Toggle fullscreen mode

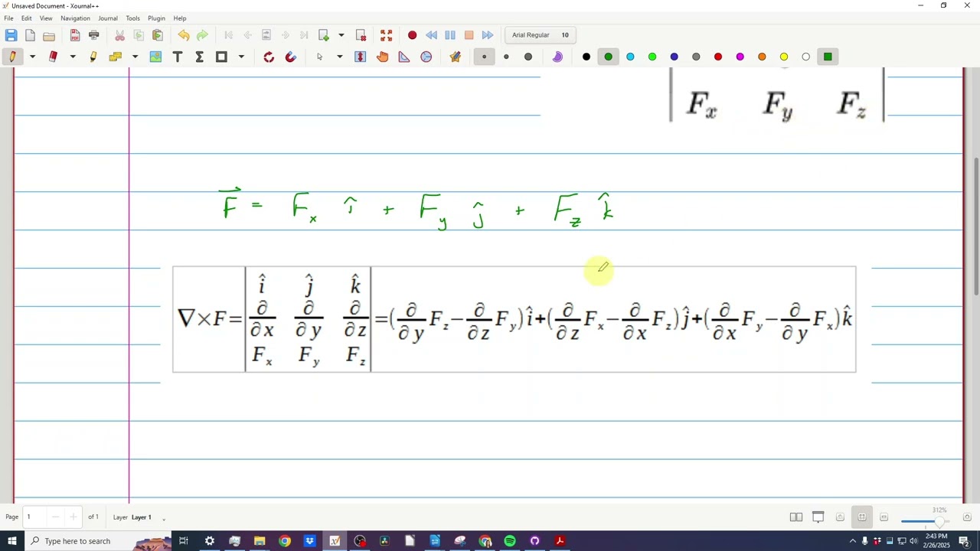(x=387, y=35)
